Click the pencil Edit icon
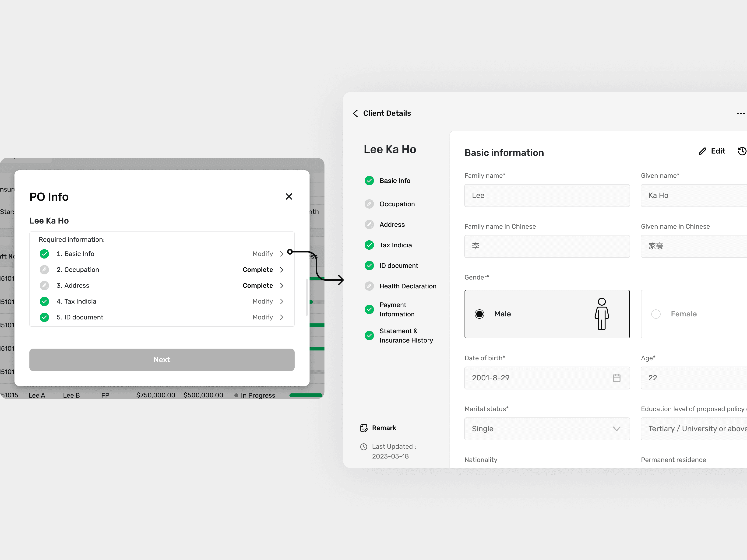 tap(703, 151)
